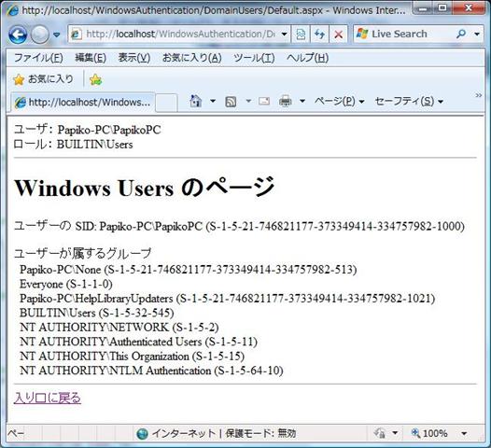Expand the Home button dropdown arrow

click(x=213, y=101)
